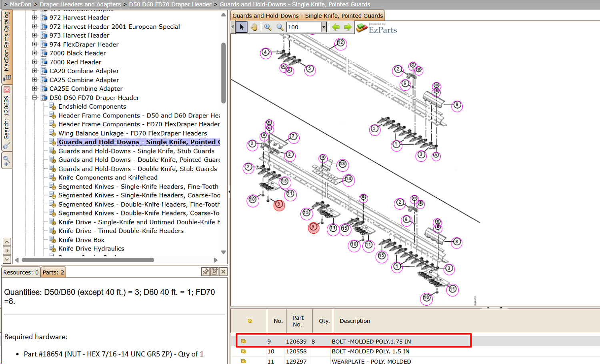The width and height of the screenshot is (600, 364).
Task: Click the row icon for part 129297
Action: pyautogui.click(x=243, y=361)
